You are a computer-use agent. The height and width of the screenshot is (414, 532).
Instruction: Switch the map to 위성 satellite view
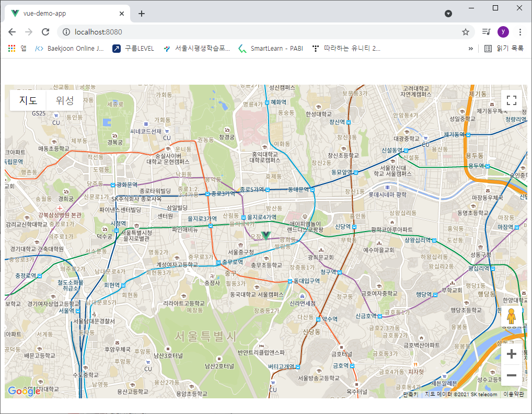click(x=64, y=100)
